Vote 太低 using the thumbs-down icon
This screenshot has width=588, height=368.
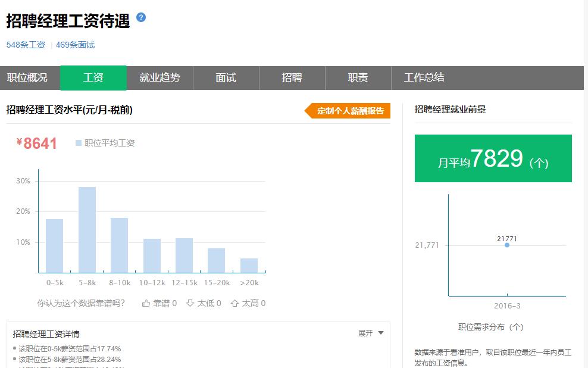tap(189, 303)
